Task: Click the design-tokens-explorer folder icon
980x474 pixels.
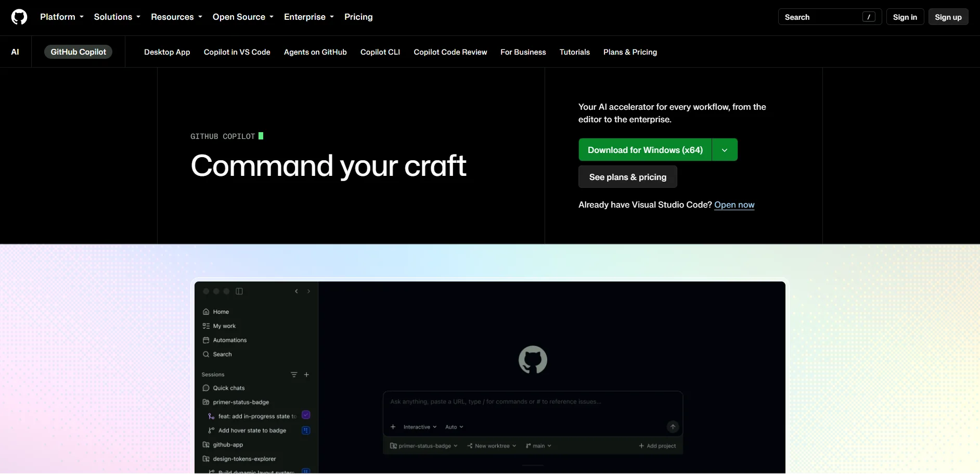Action: 206,459
